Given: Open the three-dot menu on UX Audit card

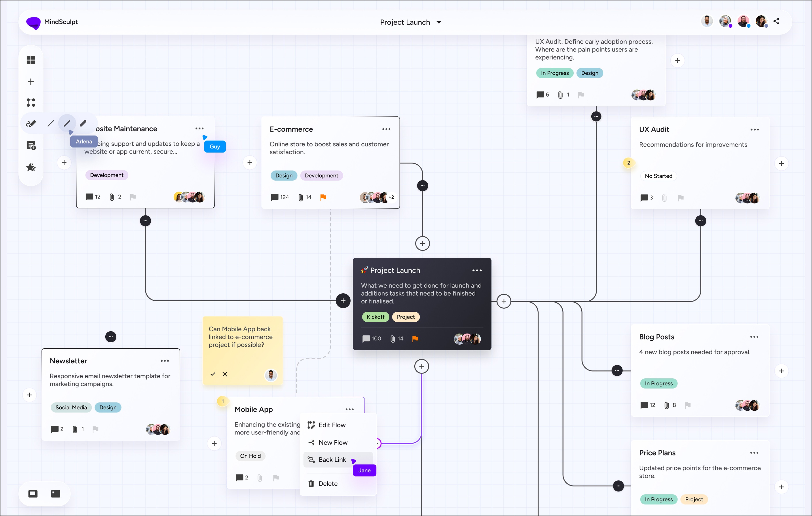Looking at the screenshot, I should point(755,129).
